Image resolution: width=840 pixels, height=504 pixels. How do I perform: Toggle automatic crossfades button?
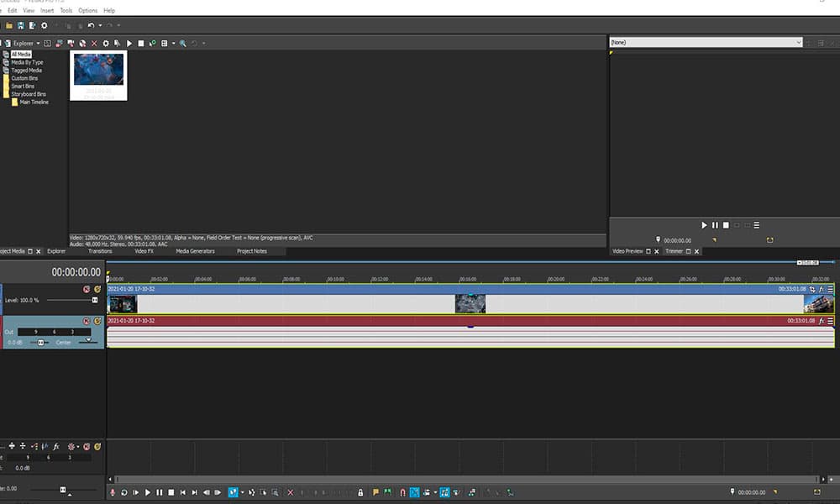click(x=415, y=492)
